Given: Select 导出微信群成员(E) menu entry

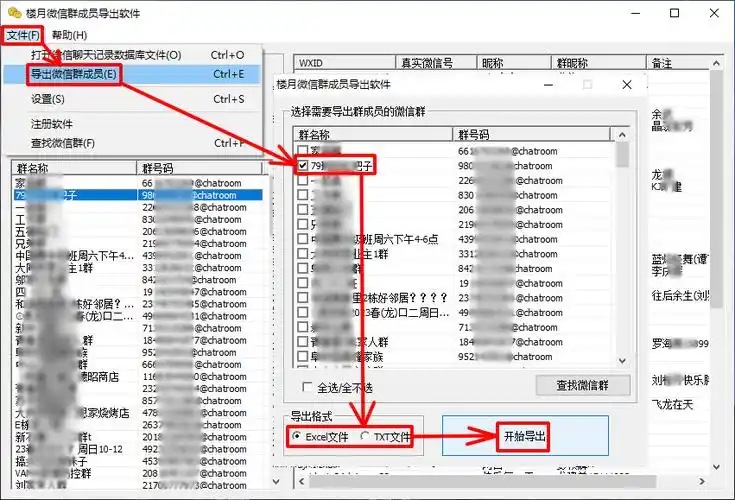Looking at the screenshot, I should [x=133, y=74].
